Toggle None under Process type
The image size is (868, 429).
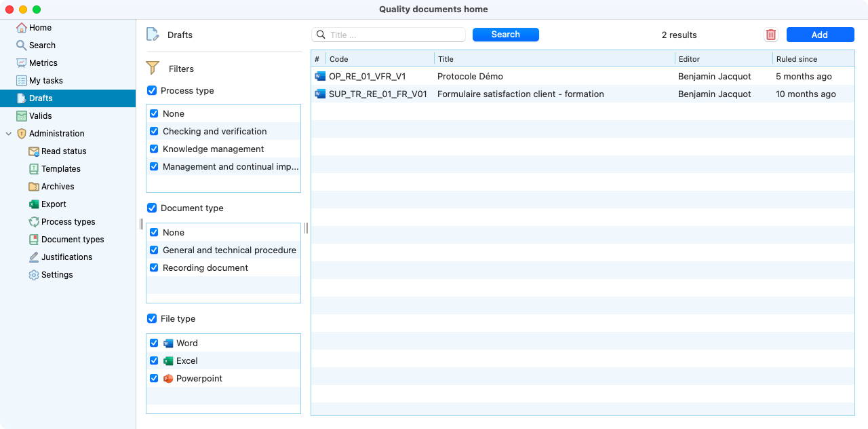tap(154, 113)
